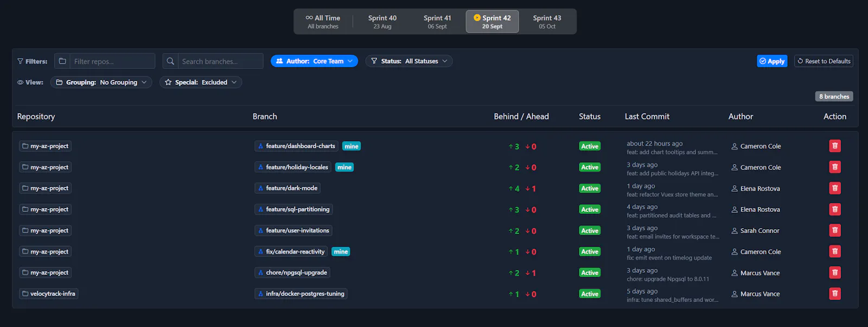This screenshot has width=868, height=327.
Task: Click the mine badge on feature/dashboard-charts
Action: pyautogui.click(x=352, y=146)
